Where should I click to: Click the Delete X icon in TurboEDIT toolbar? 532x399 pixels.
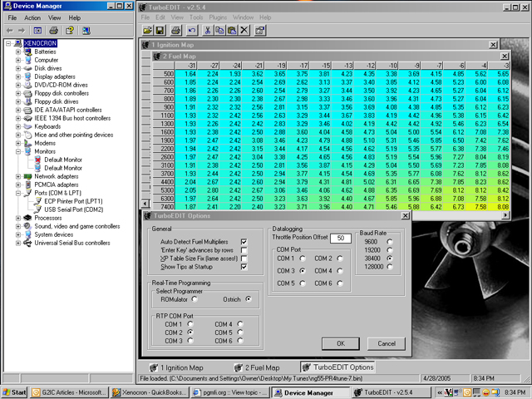[x=244, y=31]
